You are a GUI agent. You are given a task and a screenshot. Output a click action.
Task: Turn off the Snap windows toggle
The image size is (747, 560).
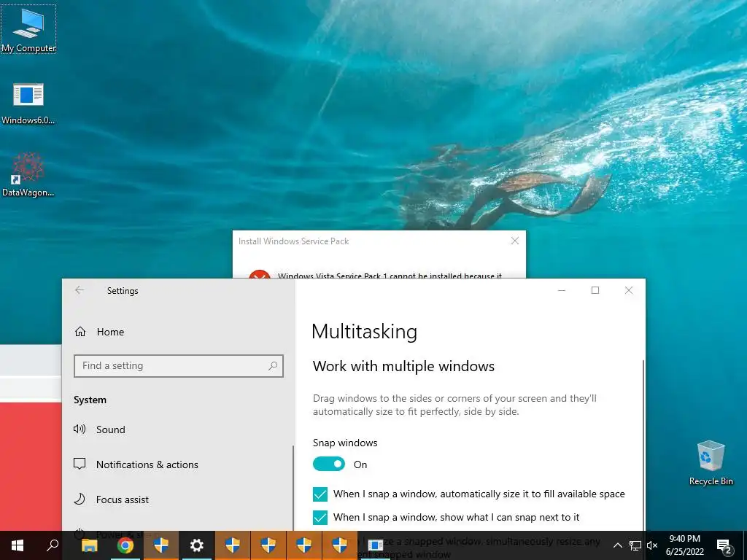pyautogui.click(x=329, y=464)
